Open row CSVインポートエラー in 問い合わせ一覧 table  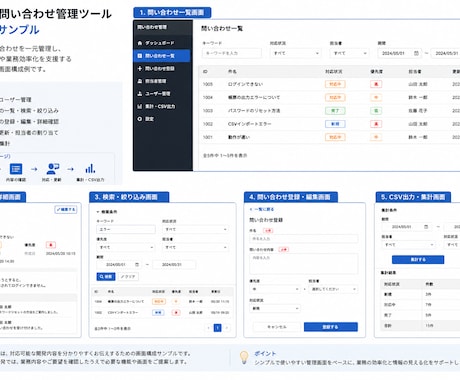329,124
